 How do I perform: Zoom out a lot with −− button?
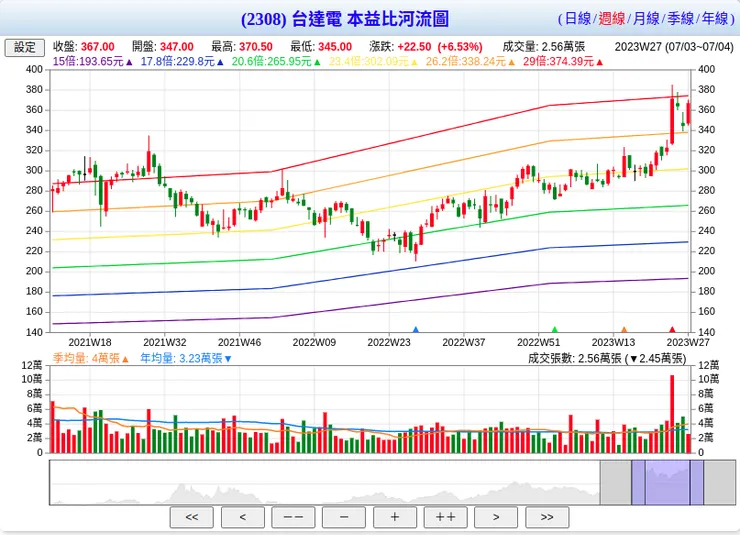[x=293, y=518]
